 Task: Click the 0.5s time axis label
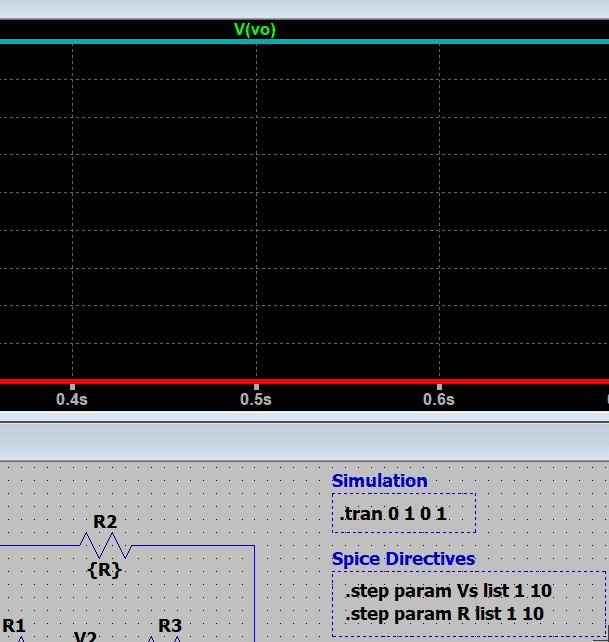[x=256, y=399]
